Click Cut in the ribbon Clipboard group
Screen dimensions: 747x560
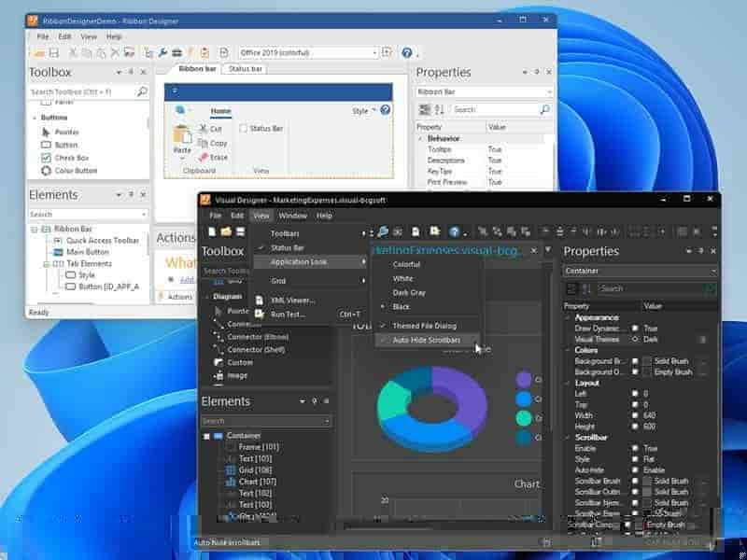210,129
